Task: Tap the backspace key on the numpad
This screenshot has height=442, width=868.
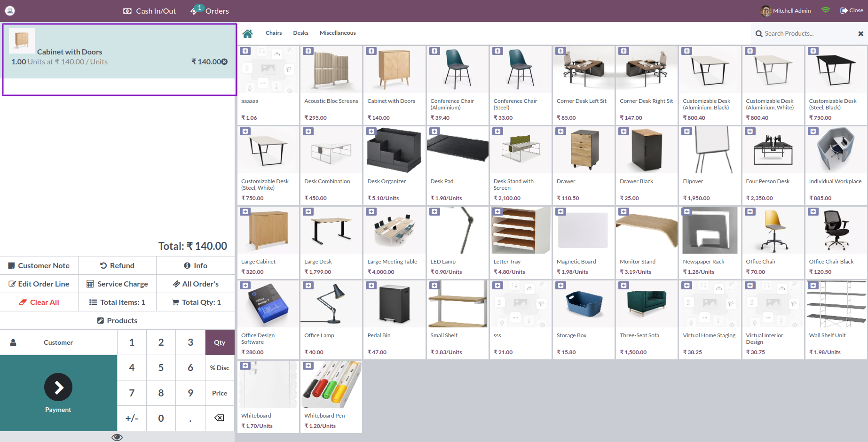Action: 219,418
